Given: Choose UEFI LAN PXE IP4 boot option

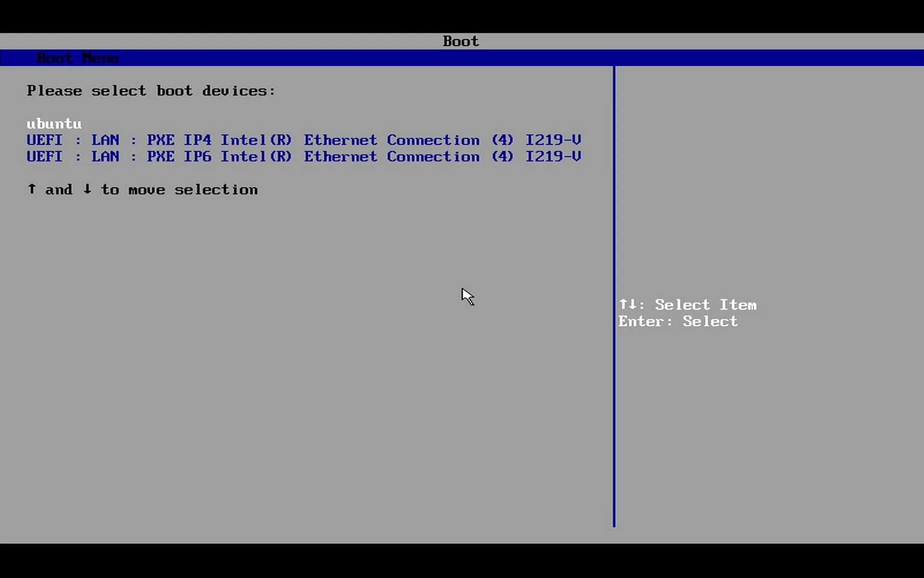Looking at the screenshot, I should 304,140.
